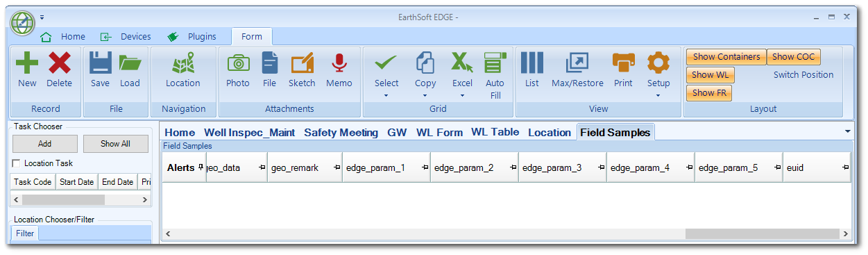Pin the edge_param_3 column
This screenshot has width=868, height=255.
click(601, 168)
